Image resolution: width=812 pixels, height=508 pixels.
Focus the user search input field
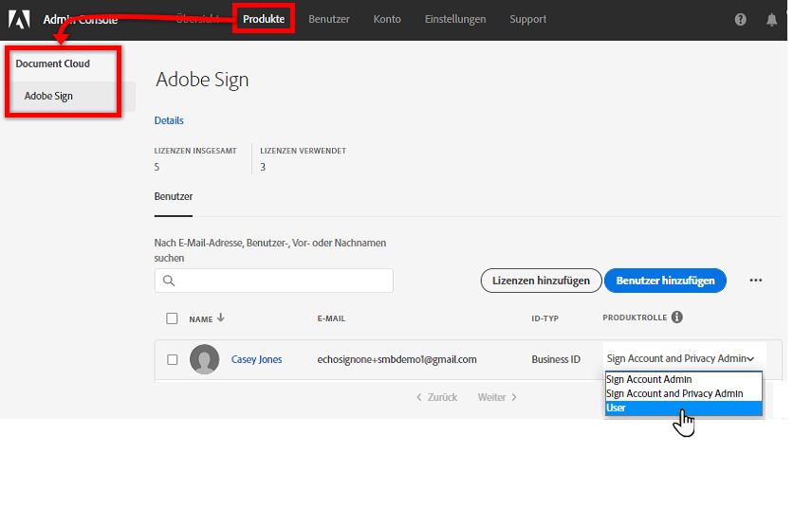coord(273,281)
